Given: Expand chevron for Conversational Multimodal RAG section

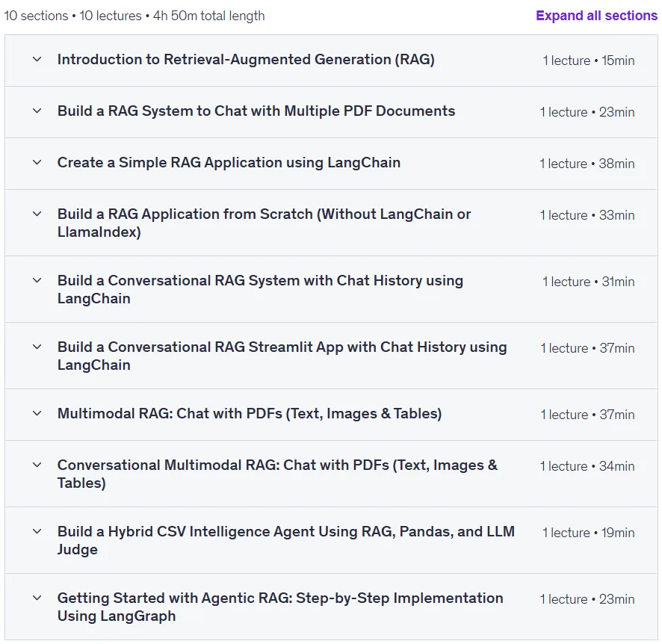Looking at the screenshot, I should coord(37,465).
